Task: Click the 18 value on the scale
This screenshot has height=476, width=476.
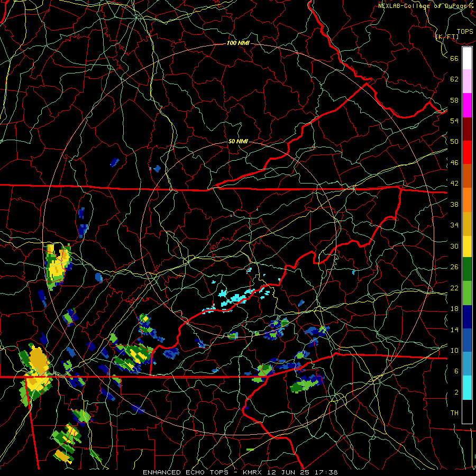Action: tap(454, 309)
